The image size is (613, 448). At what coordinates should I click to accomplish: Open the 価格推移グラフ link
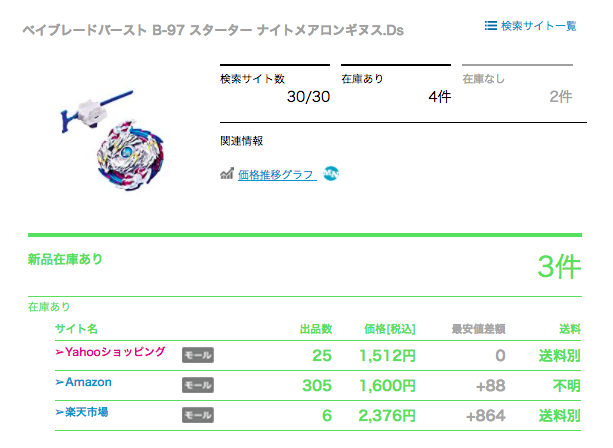(276, 174)
